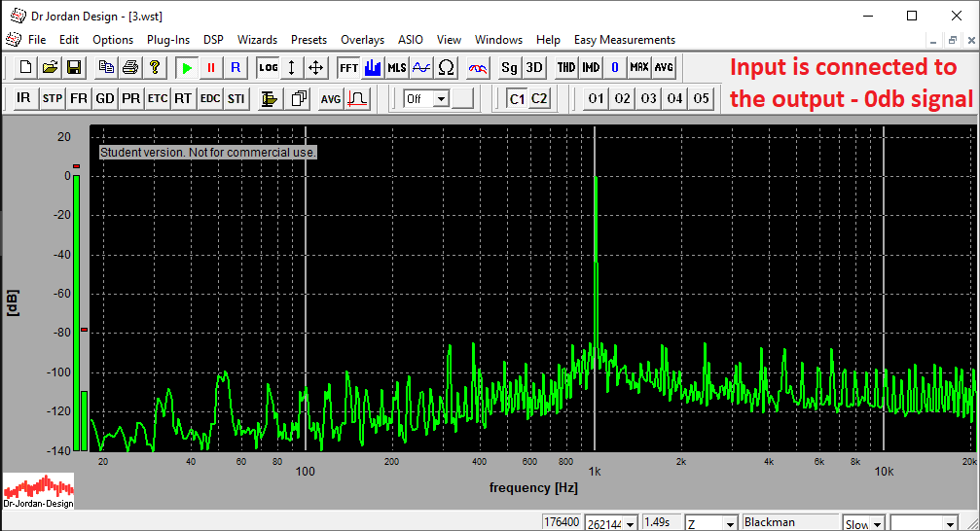Click the blue R record button
Screen dimensions: 980x531
coord(236,67)
